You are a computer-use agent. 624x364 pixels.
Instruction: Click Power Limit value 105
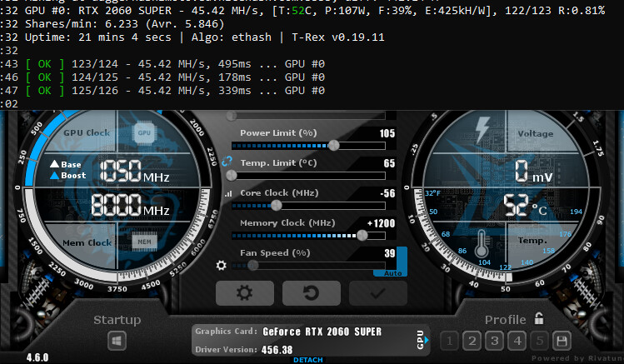tap(387, 133)
